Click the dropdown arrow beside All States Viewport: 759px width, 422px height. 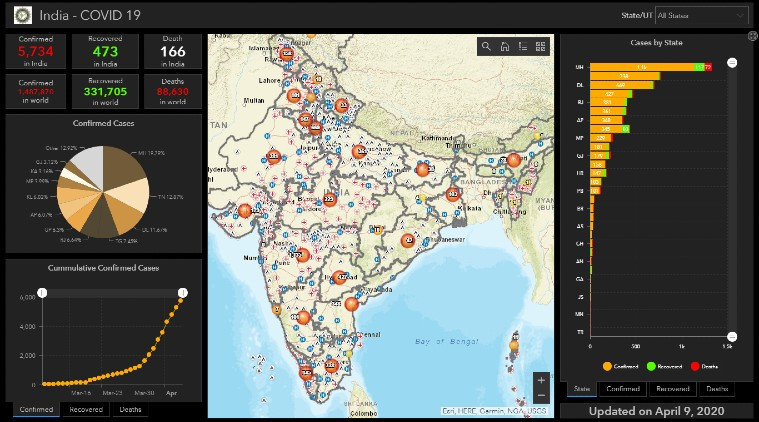click(x=740, y=15)
